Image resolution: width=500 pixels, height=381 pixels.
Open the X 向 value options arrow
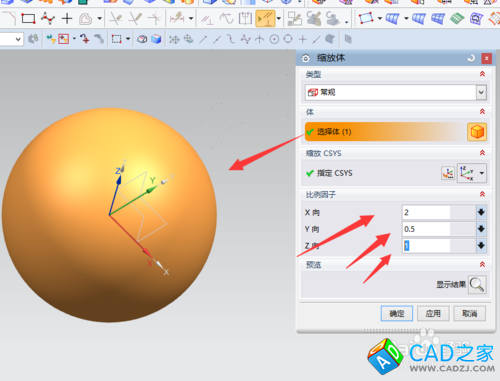481,212
